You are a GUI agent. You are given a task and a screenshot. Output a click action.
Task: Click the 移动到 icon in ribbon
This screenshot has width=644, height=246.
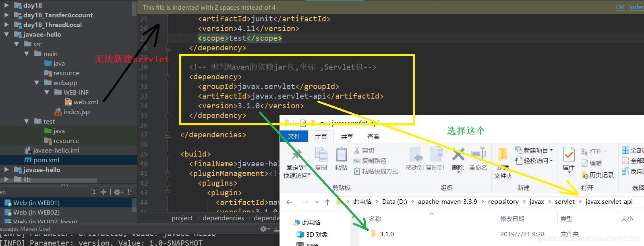pos(415,155)
